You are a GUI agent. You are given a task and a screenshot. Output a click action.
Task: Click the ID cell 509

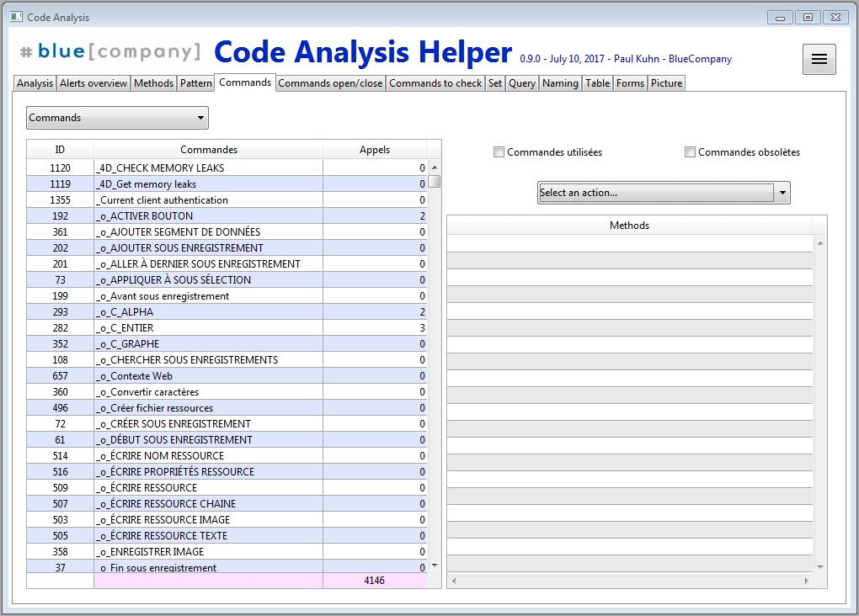(x=61, y=488)
